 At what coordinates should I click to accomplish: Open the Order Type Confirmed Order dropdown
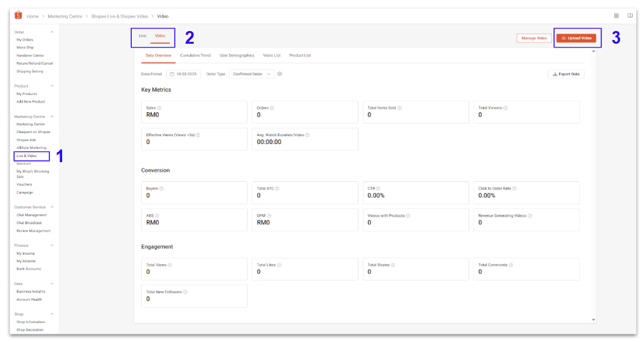click(x=252, y=74)
